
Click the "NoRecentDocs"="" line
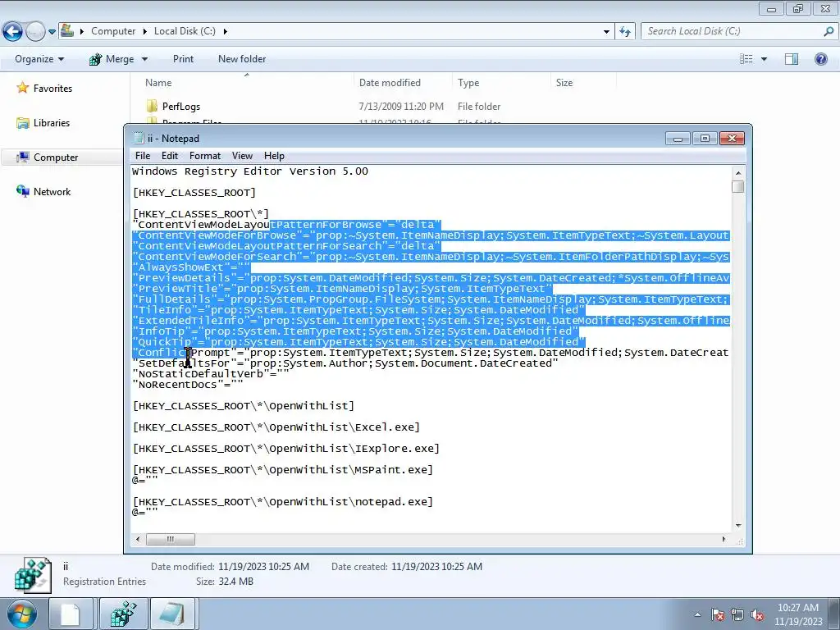[x=188, y=385]
